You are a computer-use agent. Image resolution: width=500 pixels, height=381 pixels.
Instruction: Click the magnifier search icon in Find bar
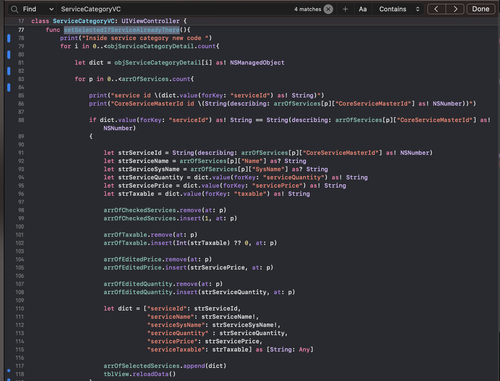coord(14,9)
